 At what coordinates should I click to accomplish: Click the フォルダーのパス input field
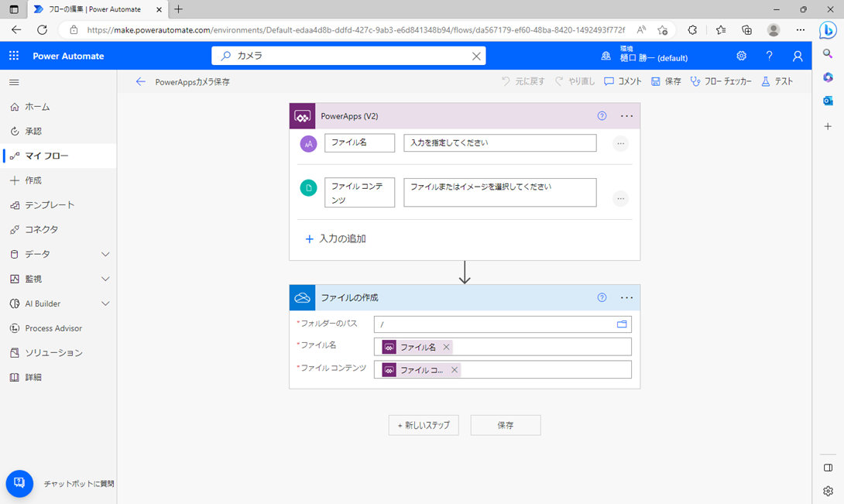click(x=503, y=324)
